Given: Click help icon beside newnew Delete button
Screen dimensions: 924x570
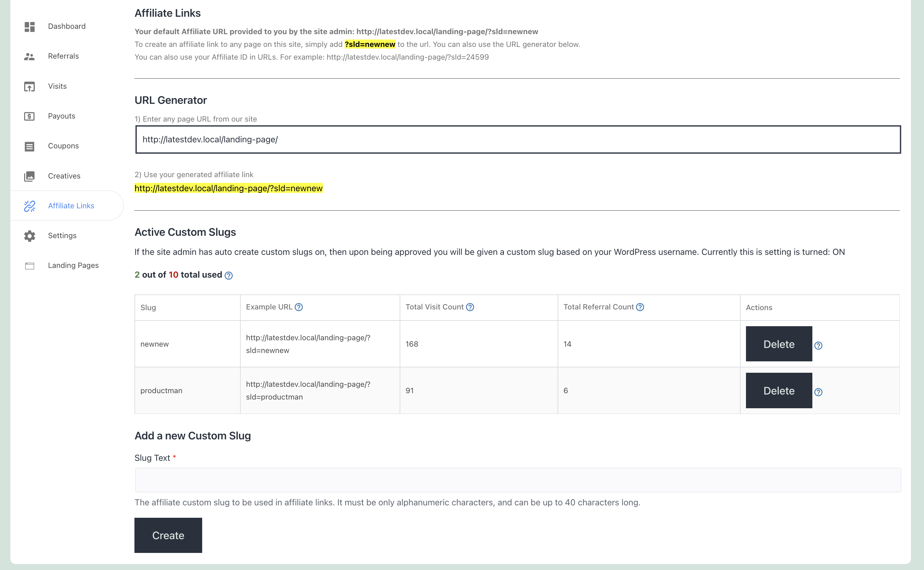Looking at the screenshot, I should click(819, 345).
